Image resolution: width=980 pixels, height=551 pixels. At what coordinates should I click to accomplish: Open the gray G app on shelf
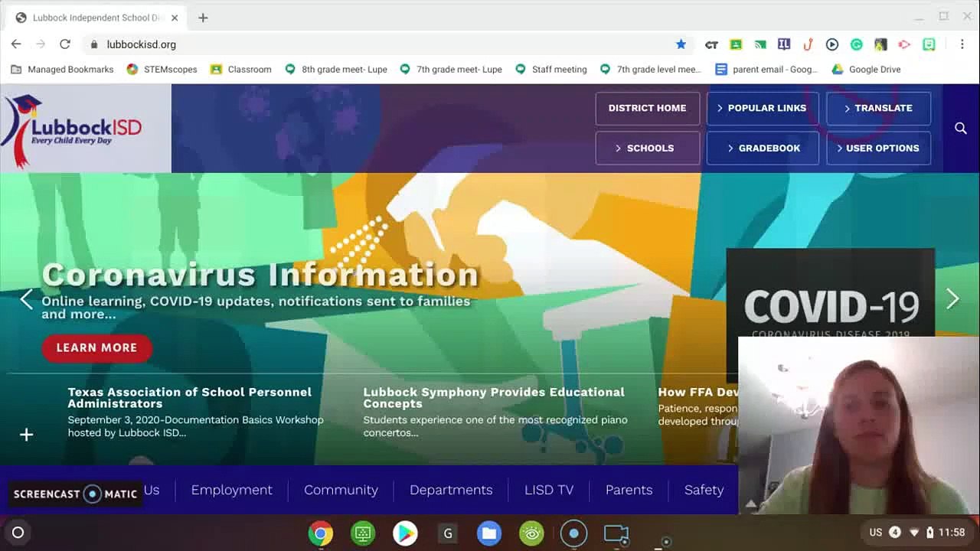click(447, 533)
